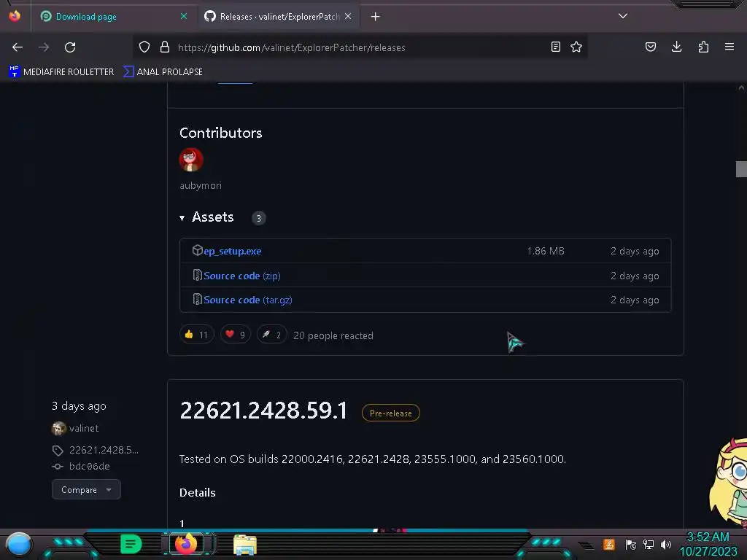Click Firefox icon in the taskbar

click(x=186, y=544)
